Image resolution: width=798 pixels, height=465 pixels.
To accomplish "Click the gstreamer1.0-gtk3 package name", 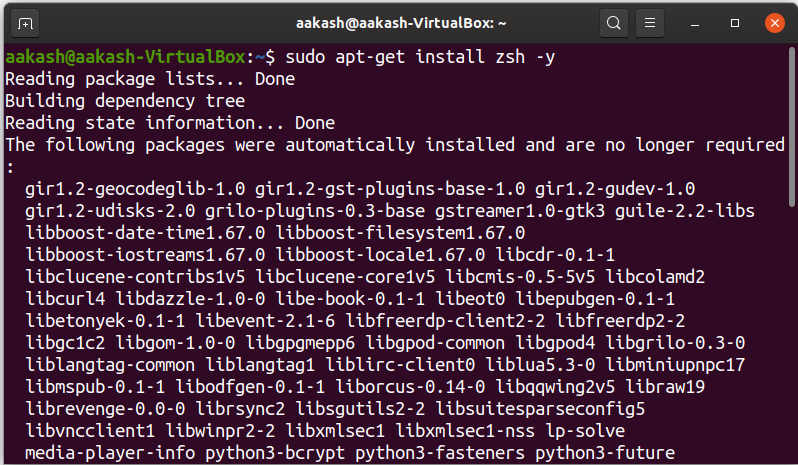I will coord(520,211).
